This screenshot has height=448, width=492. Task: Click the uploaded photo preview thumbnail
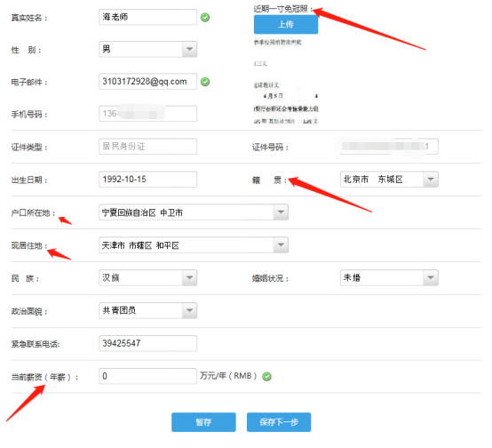286,82
